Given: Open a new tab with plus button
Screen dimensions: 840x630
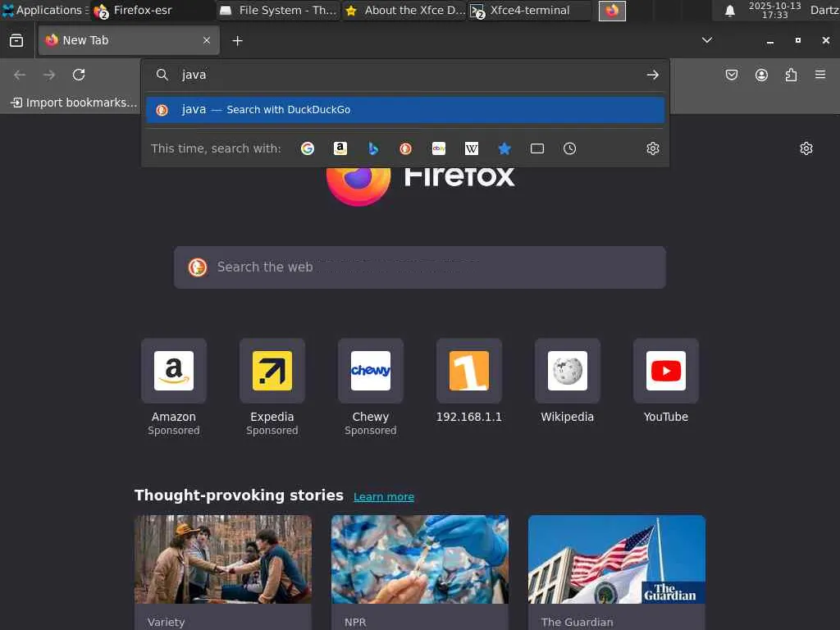Looking at the screenshot, I should click(x=237, y=41).
